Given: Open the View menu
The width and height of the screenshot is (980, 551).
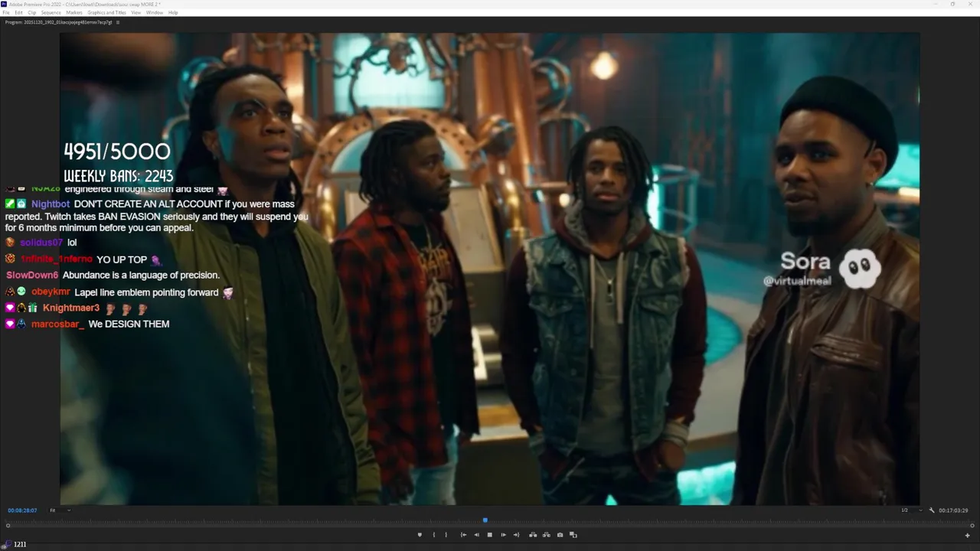Looking at the screenshot, I should pyautogui.click(x=136, y=12).
